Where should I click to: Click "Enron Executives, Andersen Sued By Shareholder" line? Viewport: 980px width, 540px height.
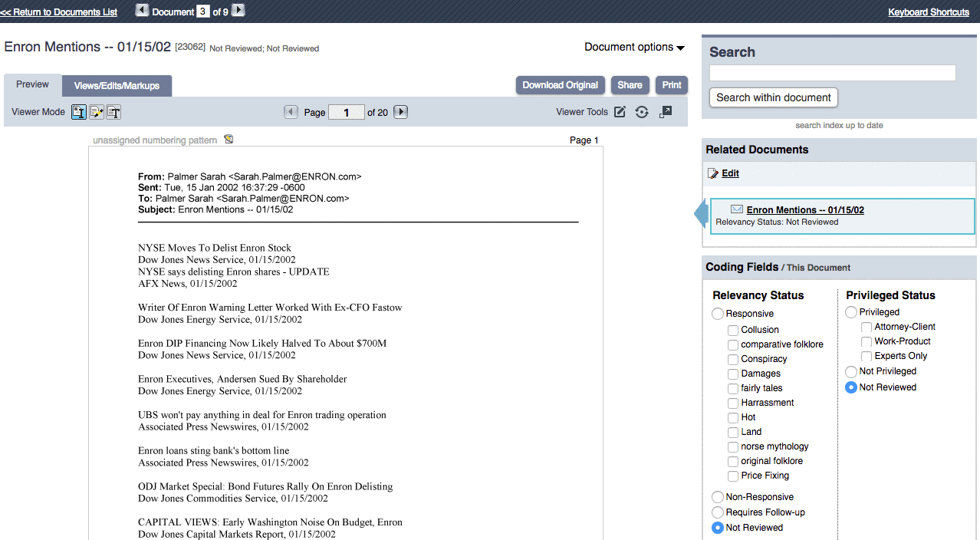(x=242, y=379)
